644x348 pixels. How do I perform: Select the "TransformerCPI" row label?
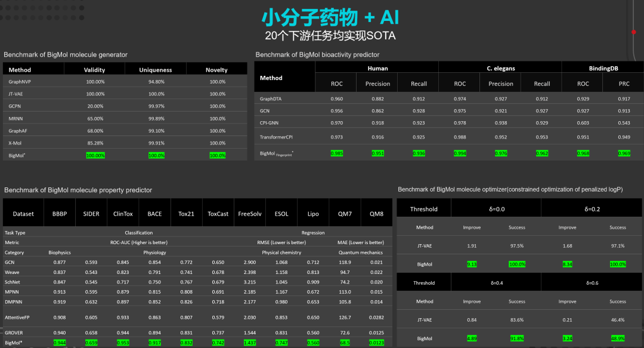276,137
